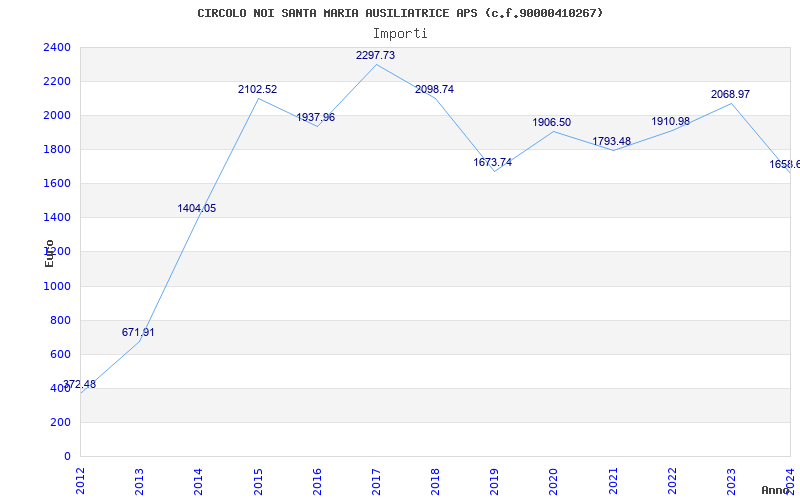
Task: Click the 372.48 data label
Action: pos(80,384)
